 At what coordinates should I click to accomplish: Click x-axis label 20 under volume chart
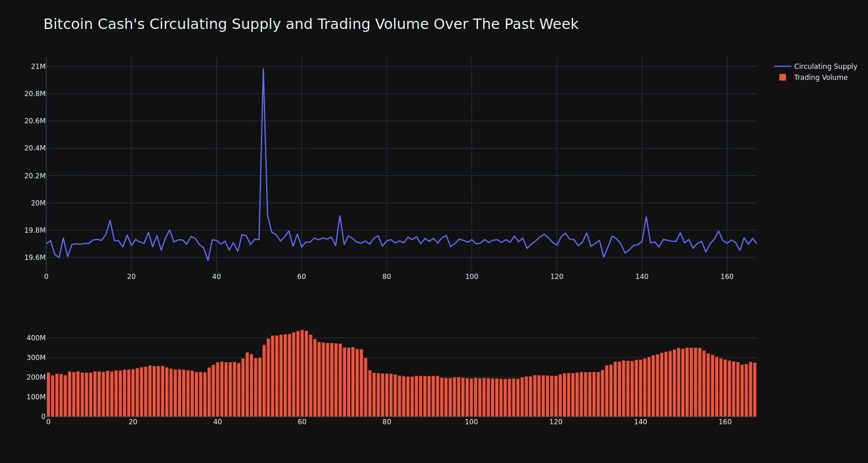[133, 422]
